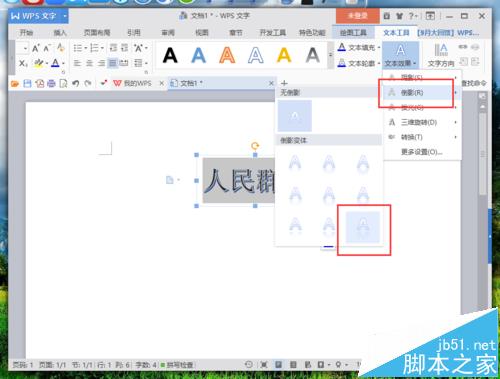This screenshot has width=500, height=379.
Task: Expand the WordArt styles gallery
Action: (330, 55)
